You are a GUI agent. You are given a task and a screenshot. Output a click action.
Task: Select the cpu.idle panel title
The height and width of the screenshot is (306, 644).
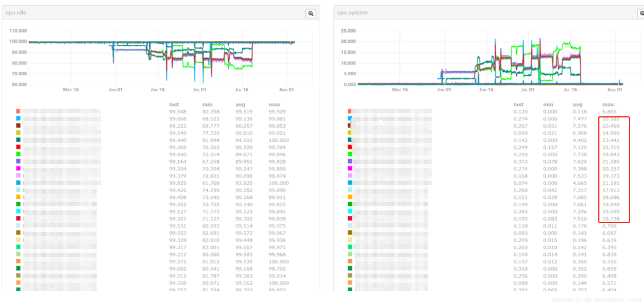(16, 12)
